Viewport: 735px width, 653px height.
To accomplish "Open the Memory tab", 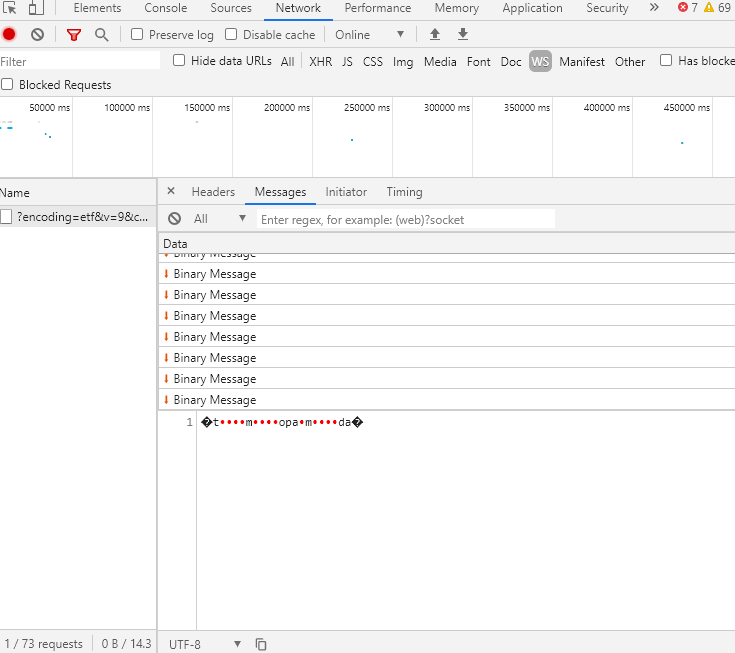I will tap(457, 8).
